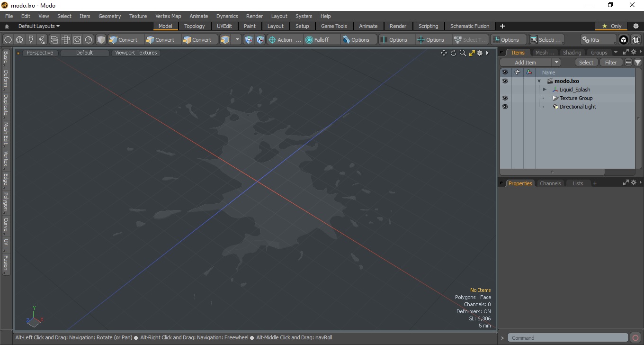This screenshot has width=644, height=345.
Task: Click the axis reference column header icon
Action: coord(529,73)
